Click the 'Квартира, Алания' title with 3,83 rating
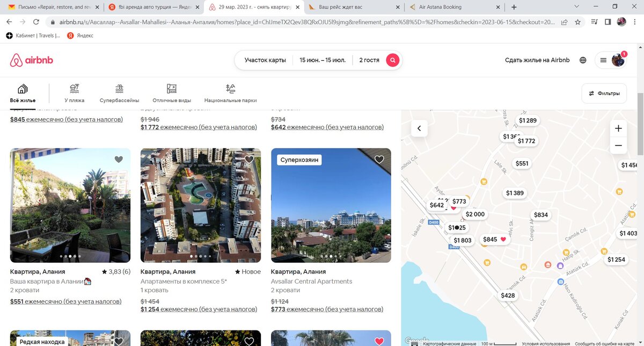Viewport: 644px width, 346px height. (x=38, y=272)
